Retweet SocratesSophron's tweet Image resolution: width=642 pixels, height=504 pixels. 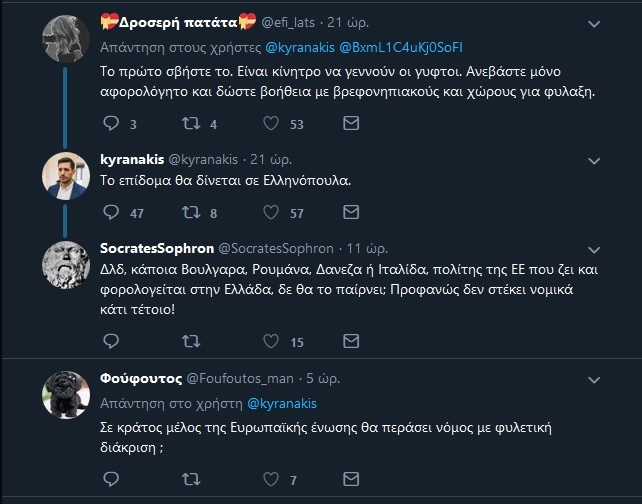click(192, 342)
